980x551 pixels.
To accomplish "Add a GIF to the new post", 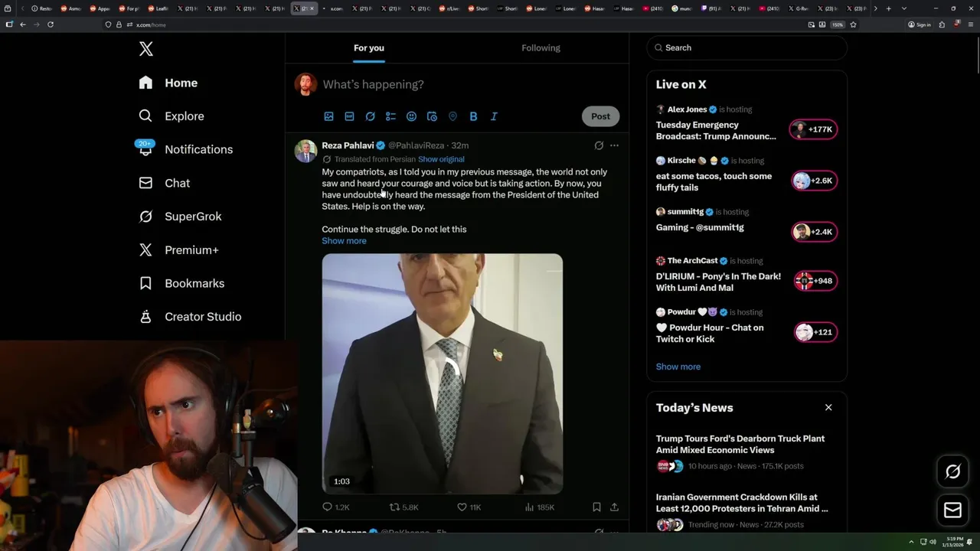I will 349,116.
